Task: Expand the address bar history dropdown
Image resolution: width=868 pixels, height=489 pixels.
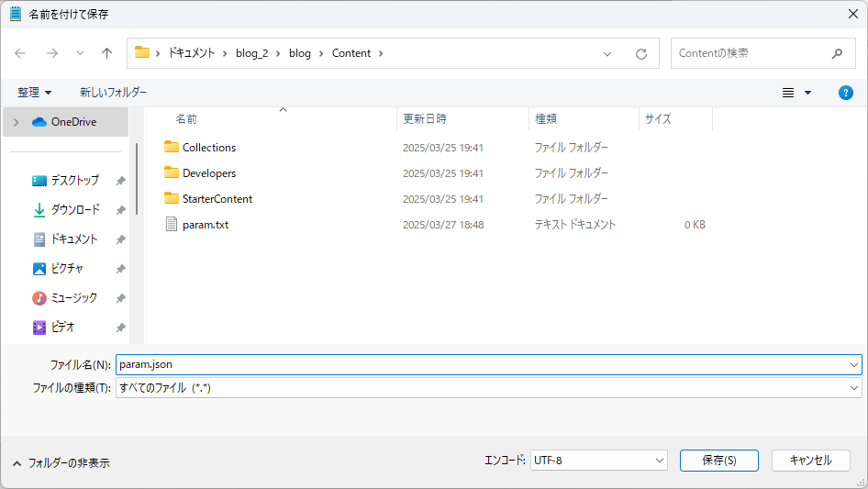Action: tap(607, 53)
